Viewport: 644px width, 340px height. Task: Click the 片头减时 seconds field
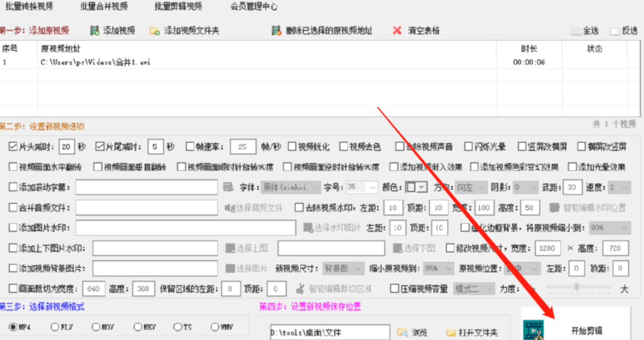67,147
